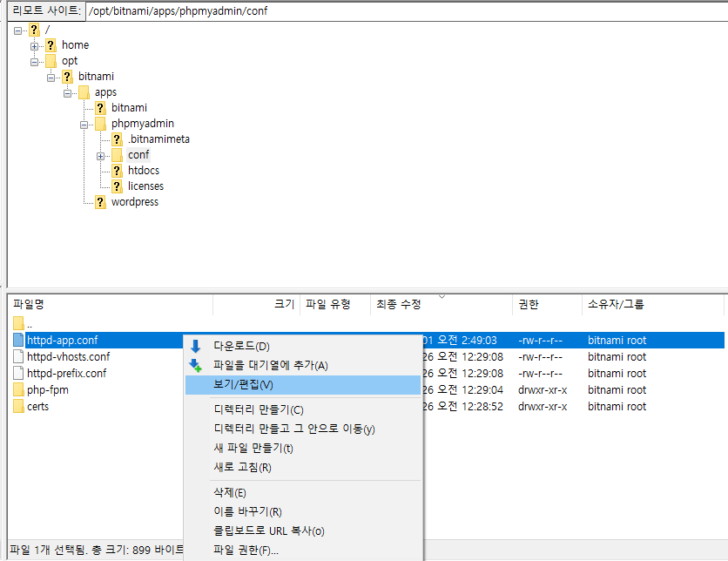Choose Copy URL to clipboard entry
This screenshot has height=561, width=728.
(303, 531)
